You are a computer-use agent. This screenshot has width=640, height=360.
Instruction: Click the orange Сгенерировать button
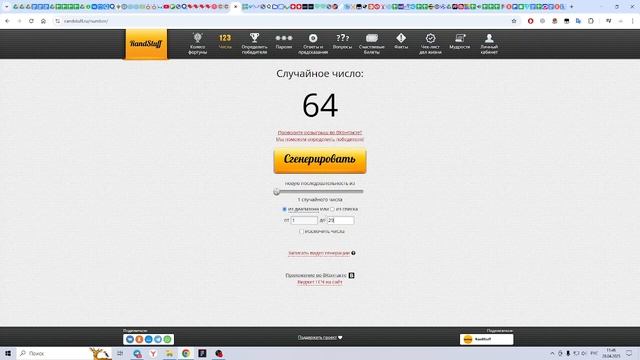pyautogui.click(x=320, y=160)
